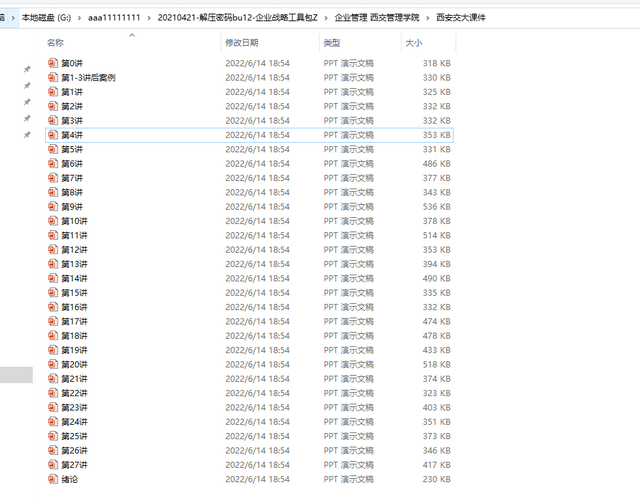640x502 pixels.
Task: Open 20210421-解压密码bu12 breadcrumb folder
Action: tap(238, 18)
